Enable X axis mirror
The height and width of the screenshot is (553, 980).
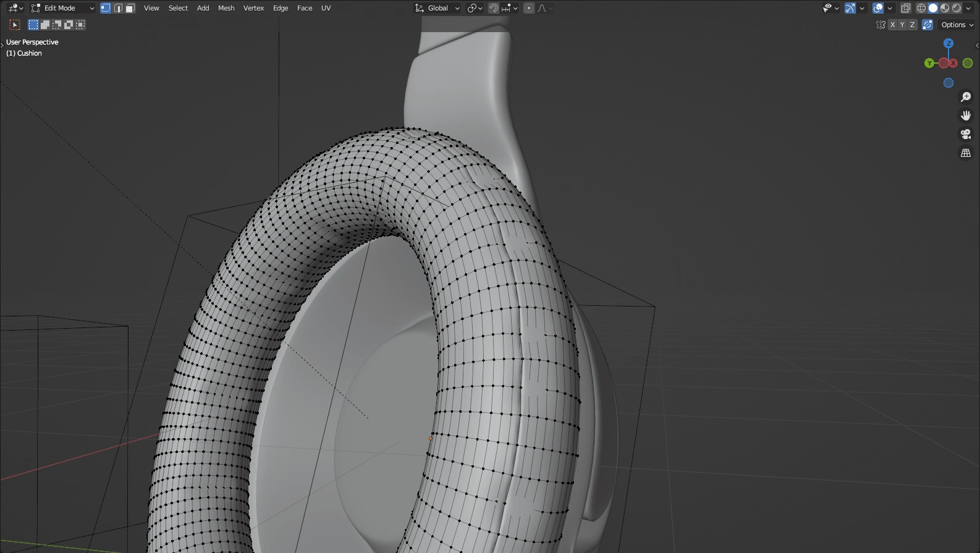click(892, 25)
